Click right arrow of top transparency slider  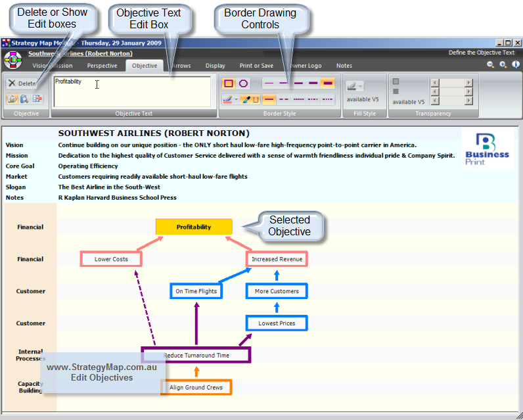469,82
